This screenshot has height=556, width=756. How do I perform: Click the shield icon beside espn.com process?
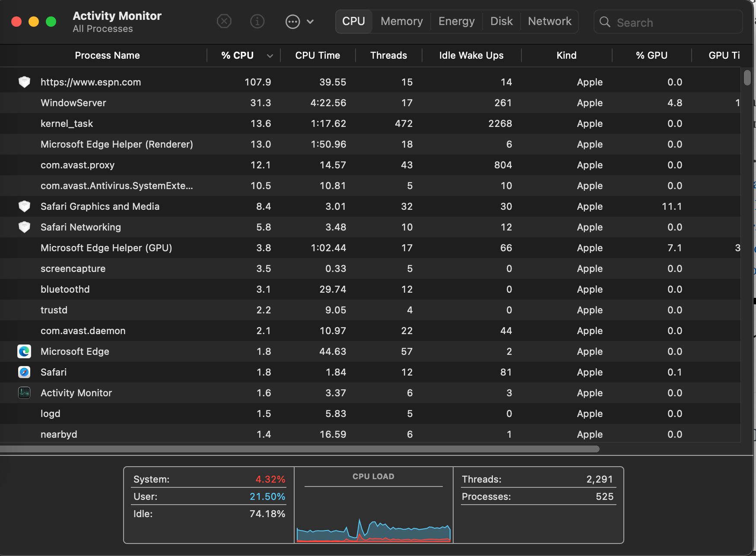pyautogui.click(x=25, y=82)
